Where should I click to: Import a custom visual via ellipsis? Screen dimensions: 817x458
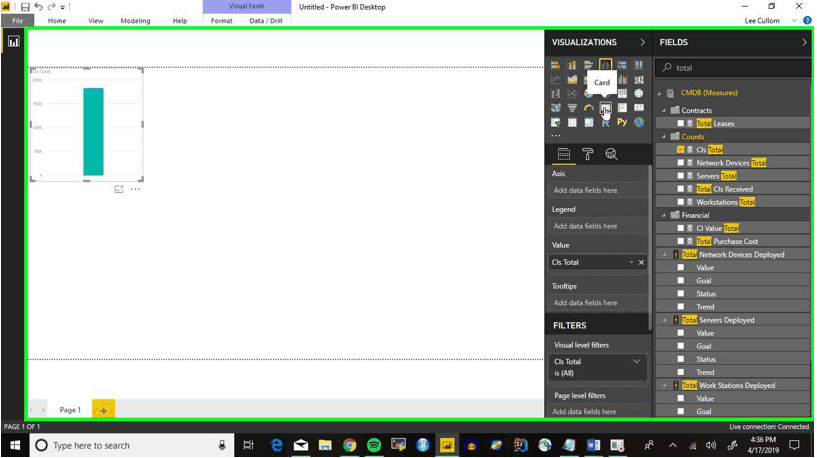pyautogui.click(x=556, y=135)
